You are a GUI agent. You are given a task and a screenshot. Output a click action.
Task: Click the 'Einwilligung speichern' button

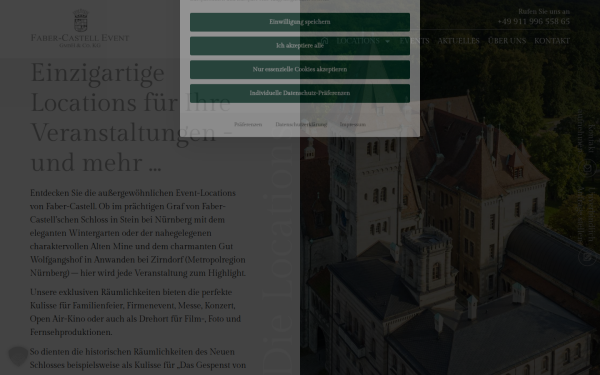click(300, 22)
